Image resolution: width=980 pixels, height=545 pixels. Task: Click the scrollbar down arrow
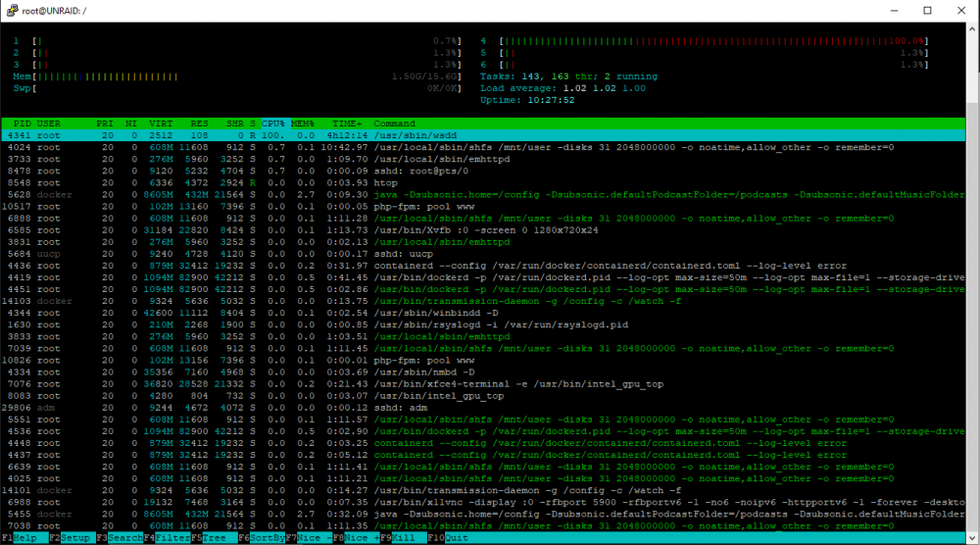972,537
